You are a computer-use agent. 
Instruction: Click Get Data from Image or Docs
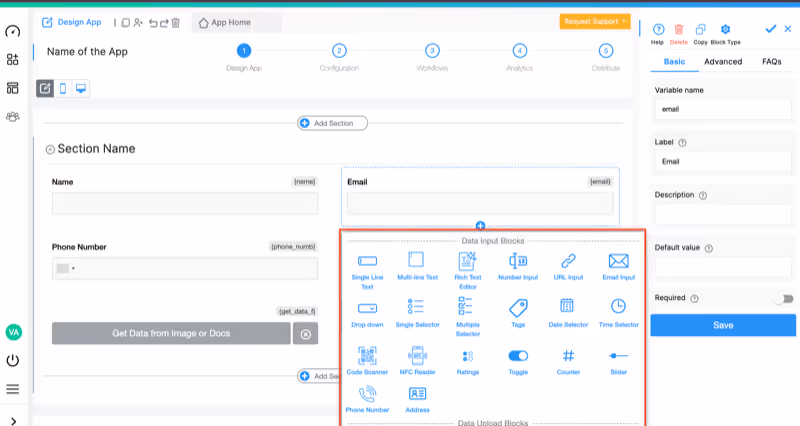coord(171,333)
